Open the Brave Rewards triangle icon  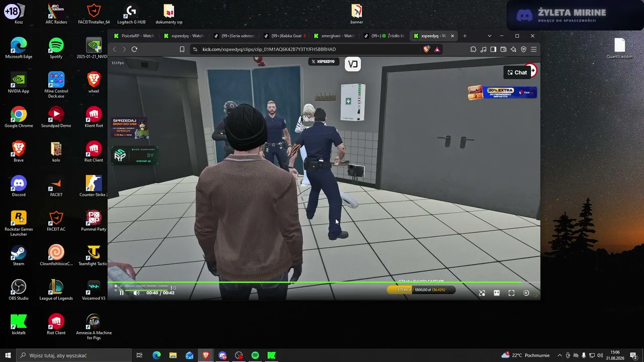point(437,49)
